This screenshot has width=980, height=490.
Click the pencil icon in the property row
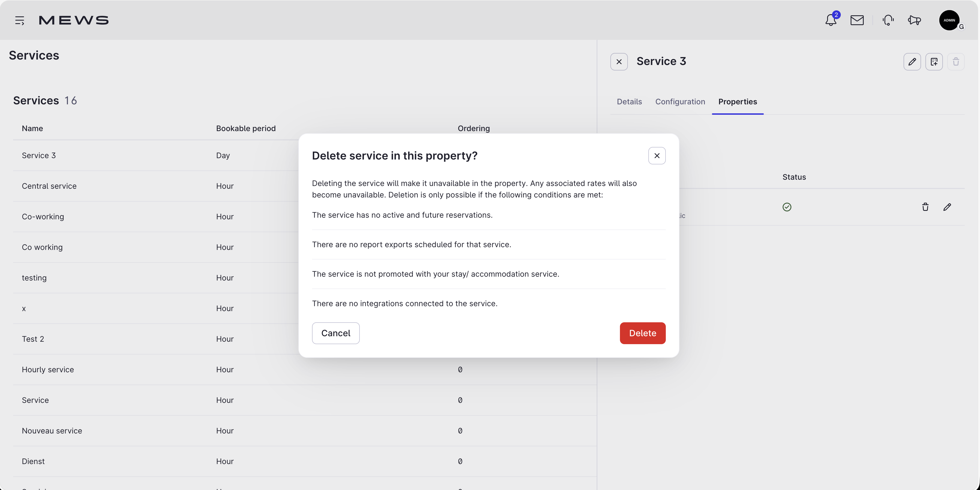click(947, 207)
